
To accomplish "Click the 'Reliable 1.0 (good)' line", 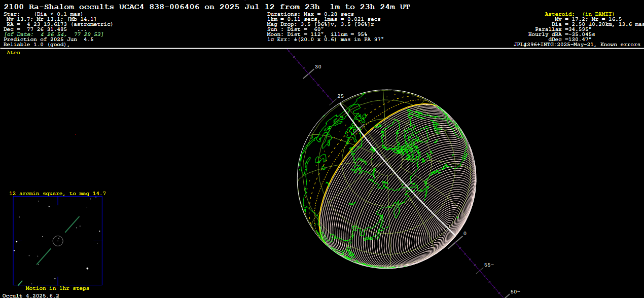I will point(37,44).
